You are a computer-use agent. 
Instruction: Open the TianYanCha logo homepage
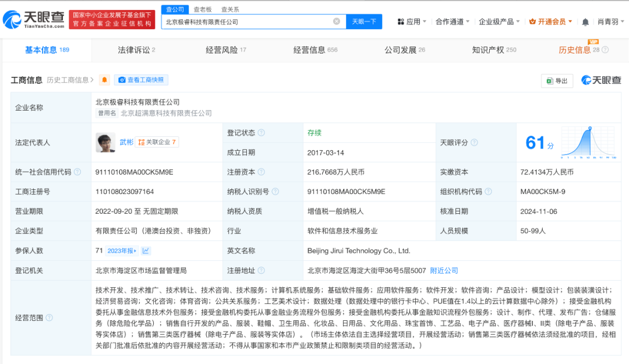(34, 20)
